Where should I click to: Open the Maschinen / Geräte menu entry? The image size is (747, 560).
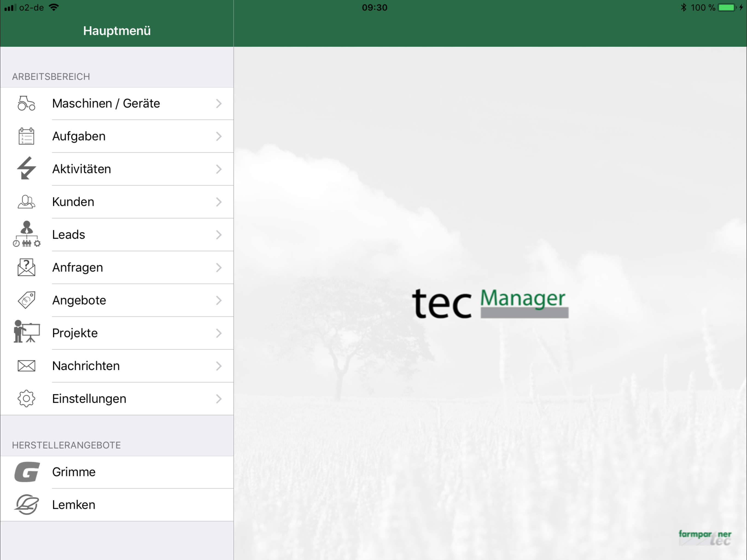[x=117, y=104]
